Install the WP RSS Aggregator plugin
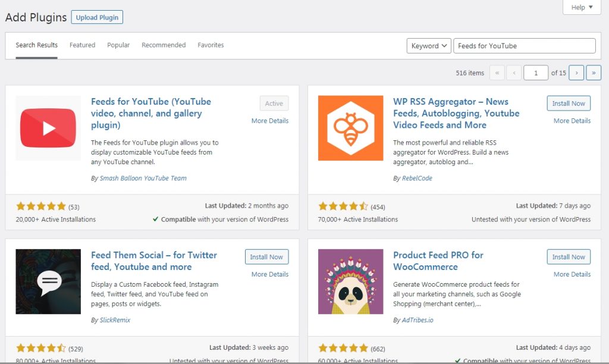The image size is (609, 364). coord(569,103)
